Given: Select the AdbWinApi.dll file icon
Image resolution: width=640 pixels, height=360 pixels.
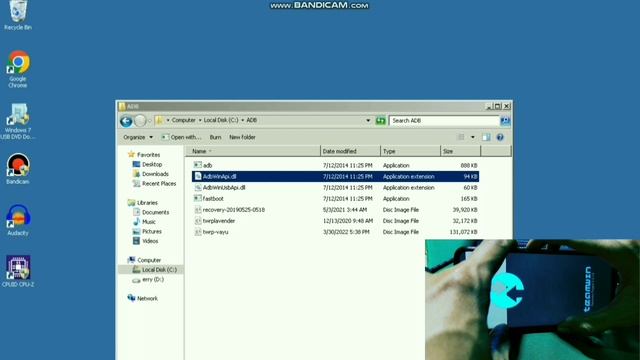Looking at the screenshot, I should (x=198, y=176).
